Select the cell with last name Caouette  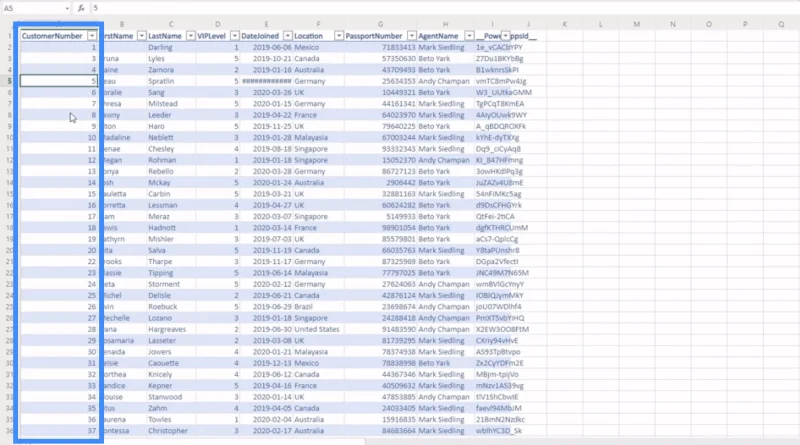click(x=171, y=363)
